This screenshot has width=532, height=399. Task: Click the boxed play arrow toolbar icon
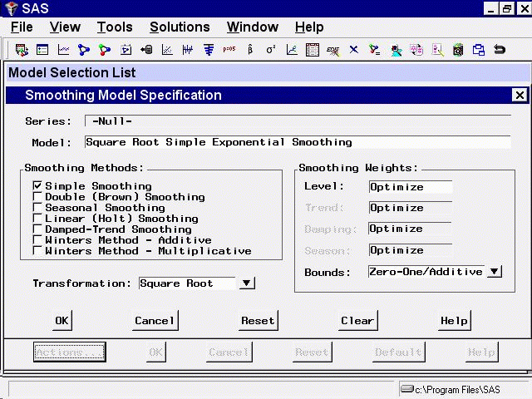[126, 50]
